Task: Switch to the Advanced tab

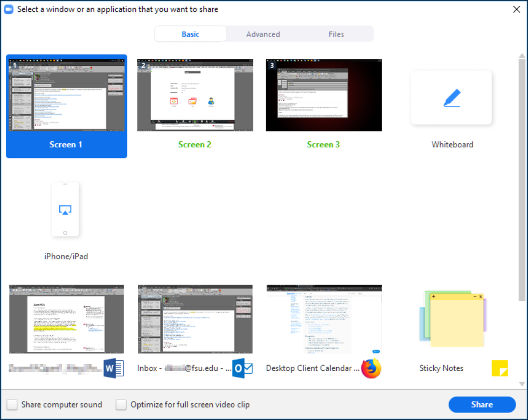Action: [x=263, y=33]
